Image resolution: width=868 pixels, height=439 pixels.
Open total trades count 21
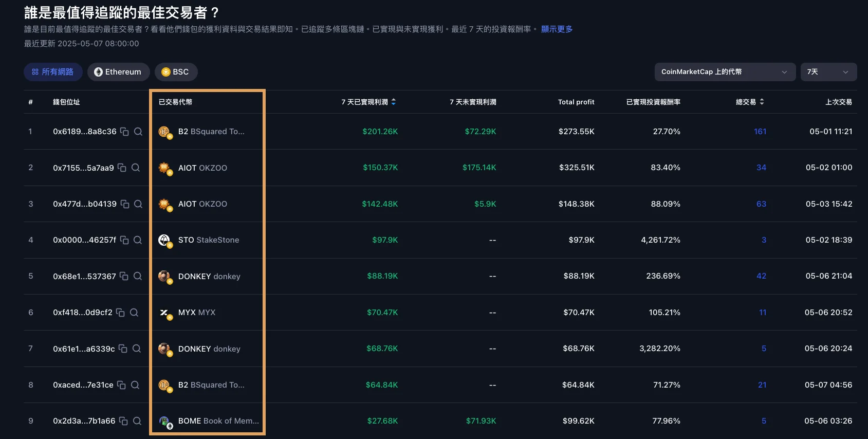762,385
